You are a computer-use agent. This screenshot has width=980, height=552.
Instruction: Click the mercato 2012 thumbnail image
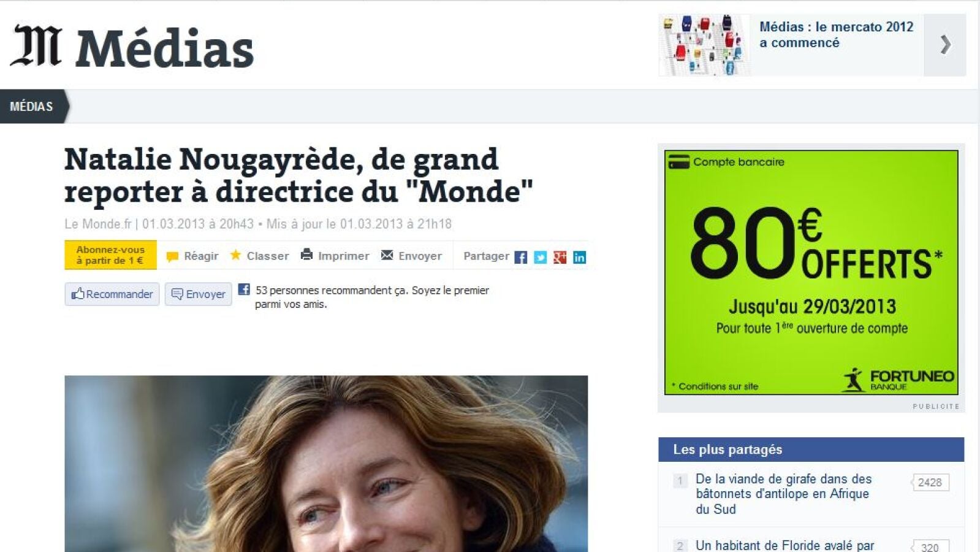pyautogui.click(x=704, y=45)
